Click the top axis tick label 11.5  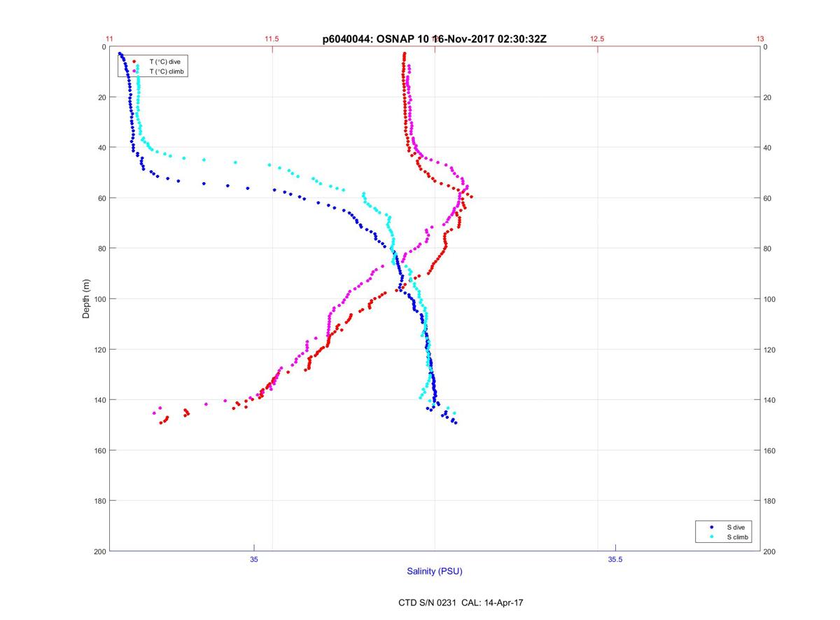[272, 39]
